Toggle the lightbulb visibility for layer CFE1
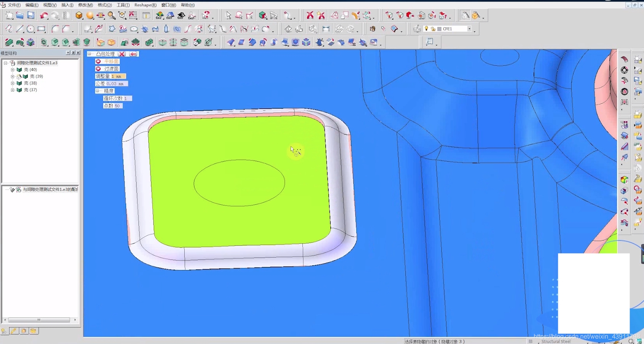The height and width of the screenshot is (344, 644). pos(426,29)
